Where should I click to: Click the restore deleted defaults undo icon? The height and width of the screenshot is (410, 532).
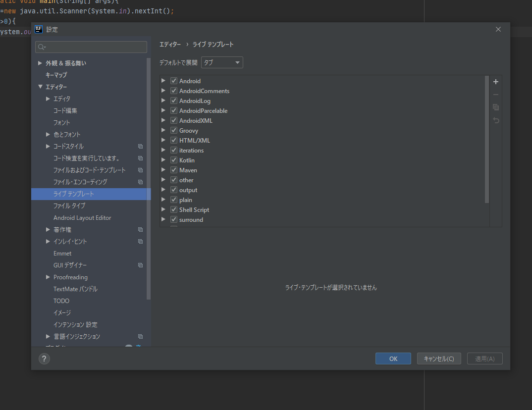coord(496,120)
